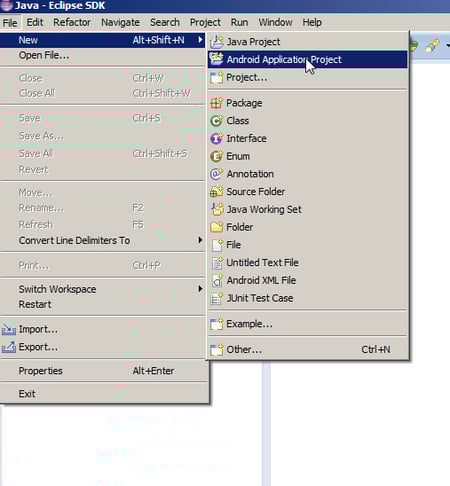Screen dimensions: 450x486
Task: Open the Run menu
Action: (239, 22)
